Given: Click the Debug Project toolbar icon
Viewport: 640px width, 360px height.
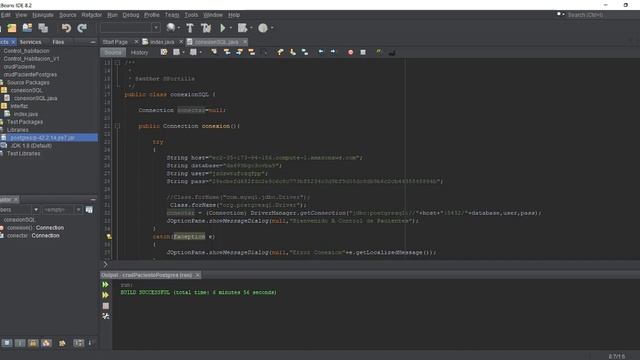Looking at the screenshot, I should [x=242, y=28].
